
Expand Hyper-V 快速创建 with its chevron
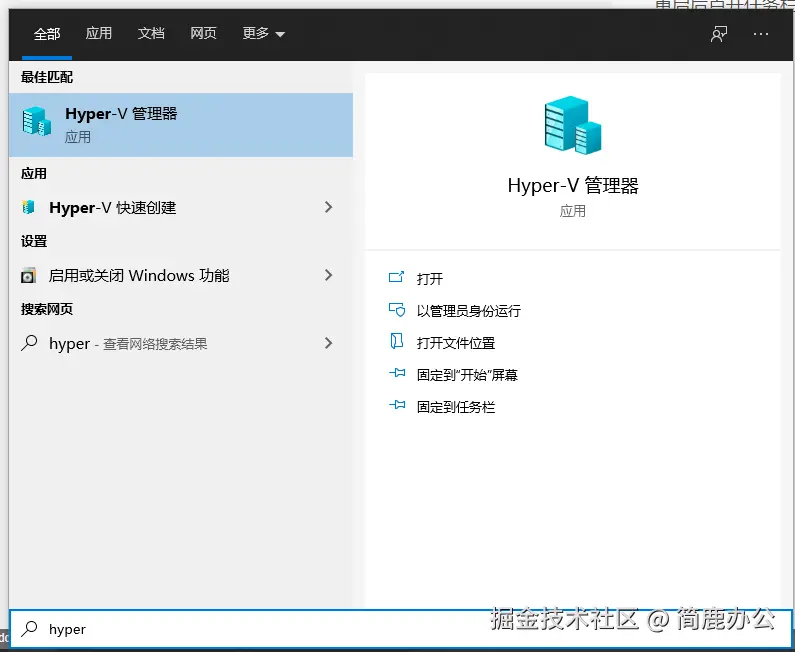tap(329, 207)
